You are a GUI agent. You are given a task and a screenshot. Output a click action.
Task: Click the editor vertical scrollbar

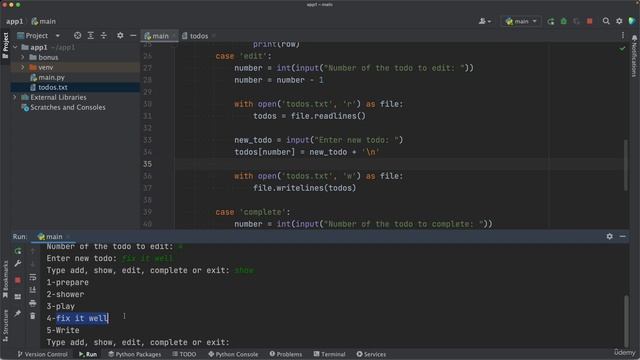coord(626,165)
